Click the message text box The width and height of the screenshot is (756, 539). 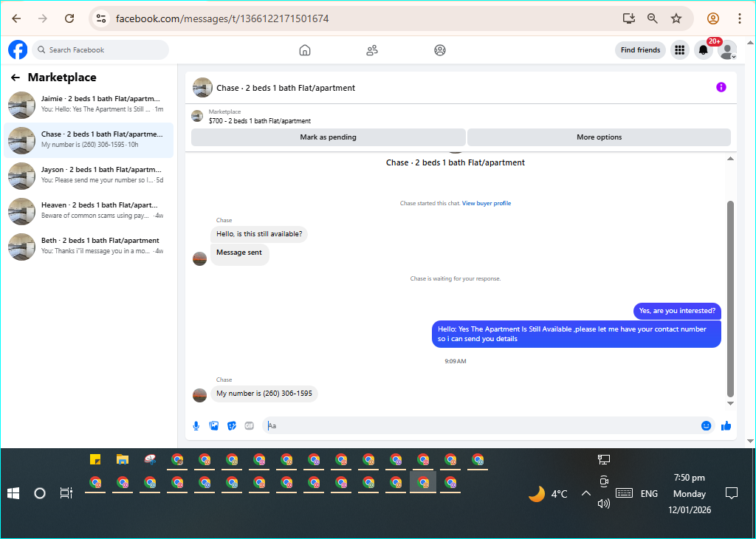coord(480,426)
